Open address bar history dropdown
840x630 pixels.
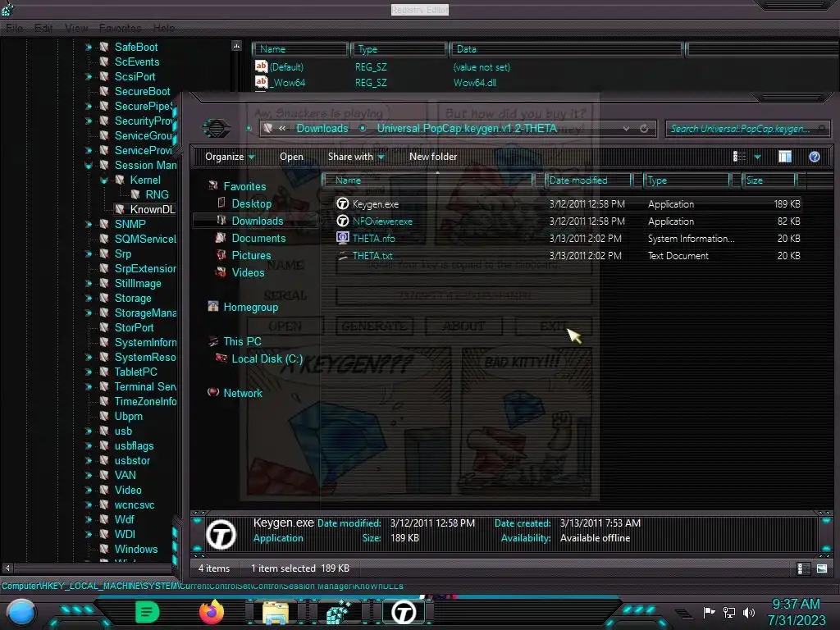tap(626, 129)
